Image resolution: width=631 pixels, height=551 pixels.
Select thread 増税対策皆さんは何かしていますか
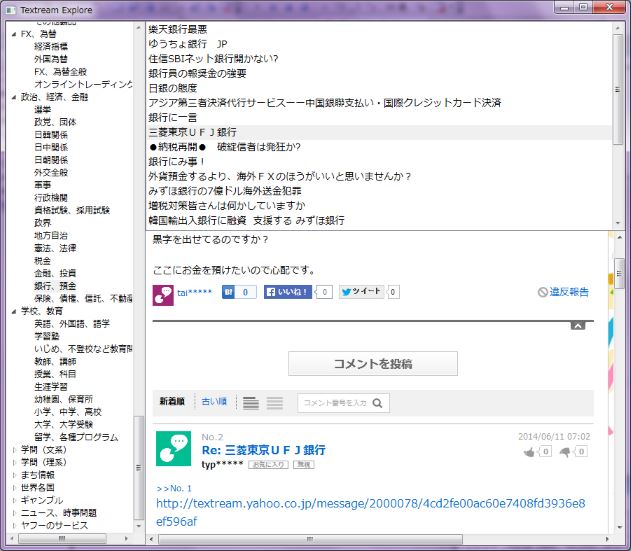coord(227,206)
